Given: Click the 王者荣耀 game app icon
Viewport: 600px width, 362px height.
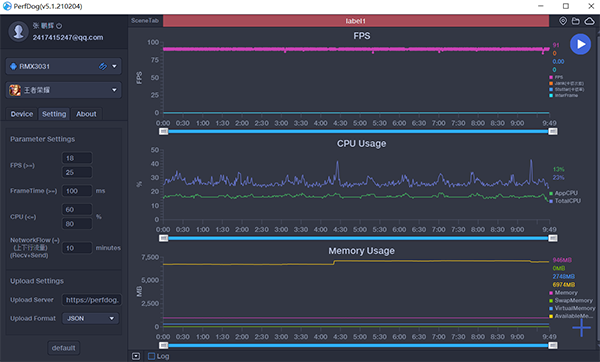Looking at the screenshot, I should (15, 90).
